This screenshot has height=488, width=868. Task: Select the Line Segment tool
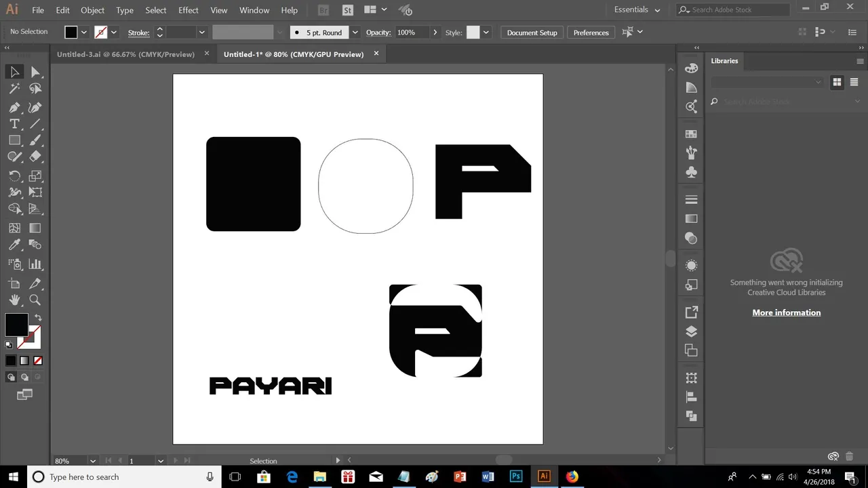(x=35, y=123)
